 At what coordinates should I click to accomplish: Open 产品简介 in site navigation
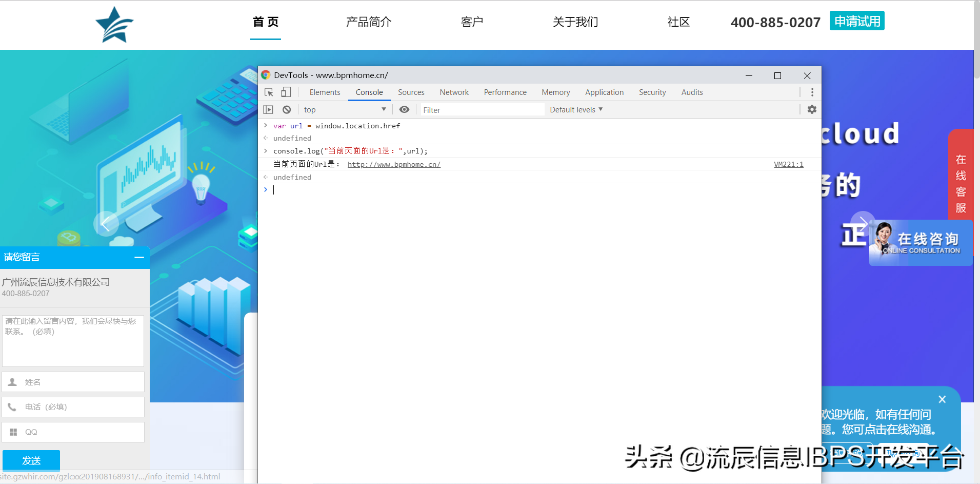tap(369, 22)
